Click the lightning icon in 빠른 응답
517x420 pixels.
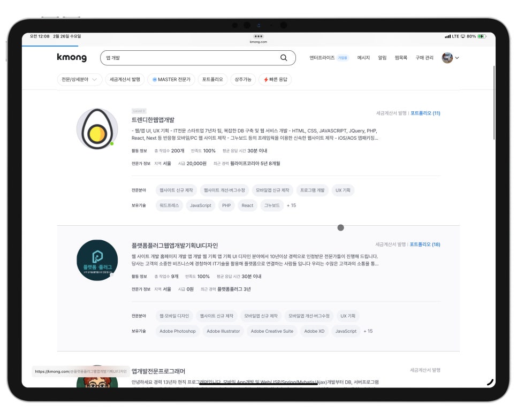coord(266,79)
